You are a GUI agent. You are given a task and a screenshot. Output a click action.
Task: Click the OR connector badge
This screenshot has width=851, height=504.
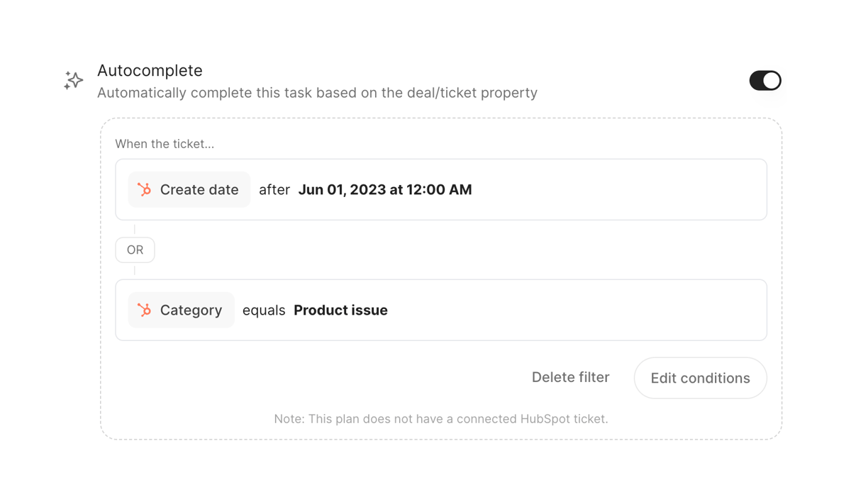(135, 250)
